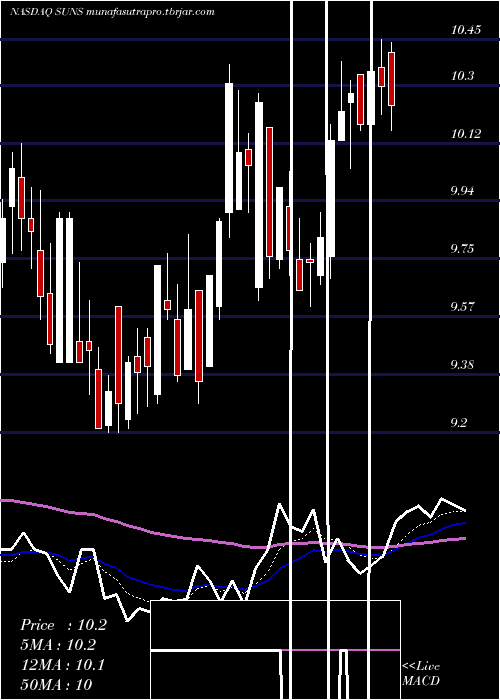Click the 9.94 price axis label
The height and width of the screenshot is (700, 500).
(464, 191)
